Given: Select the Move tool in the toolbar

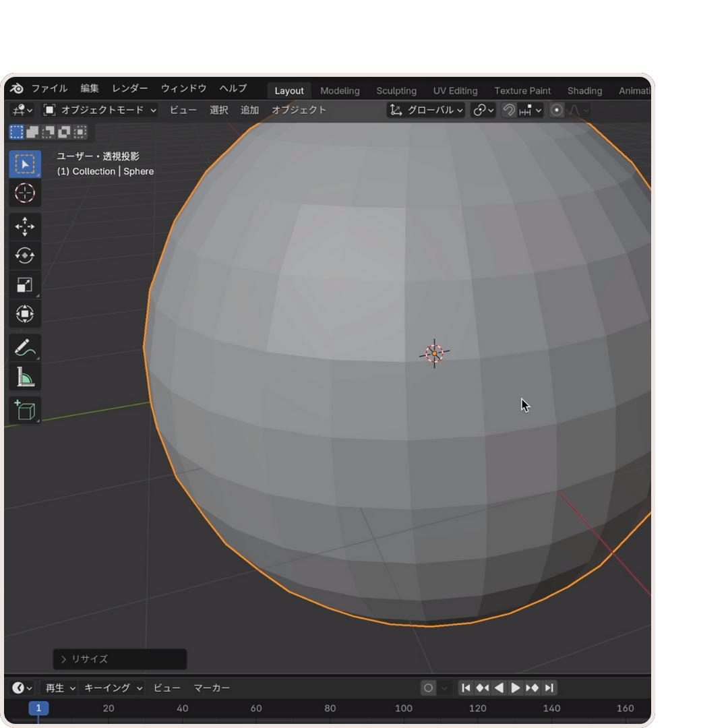Looking at the screenshot, I should pos(25,226).
